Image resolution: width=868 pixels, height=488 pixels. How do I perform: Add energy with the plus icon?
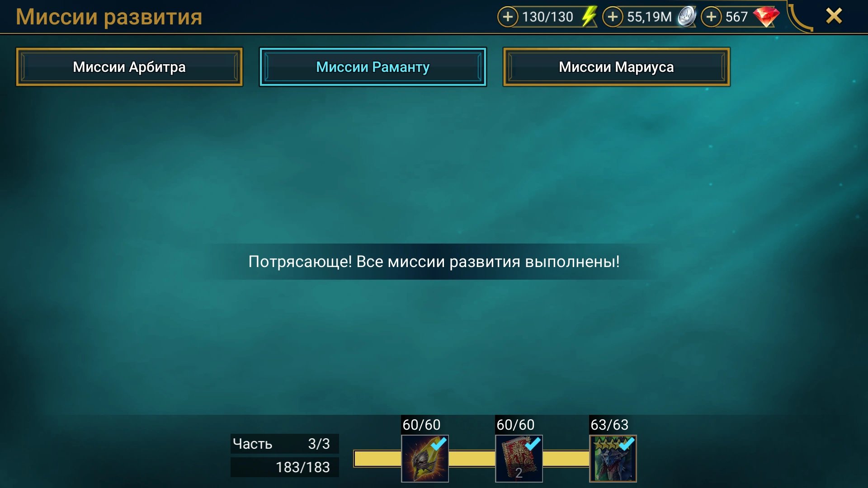[x=508, y=17]
